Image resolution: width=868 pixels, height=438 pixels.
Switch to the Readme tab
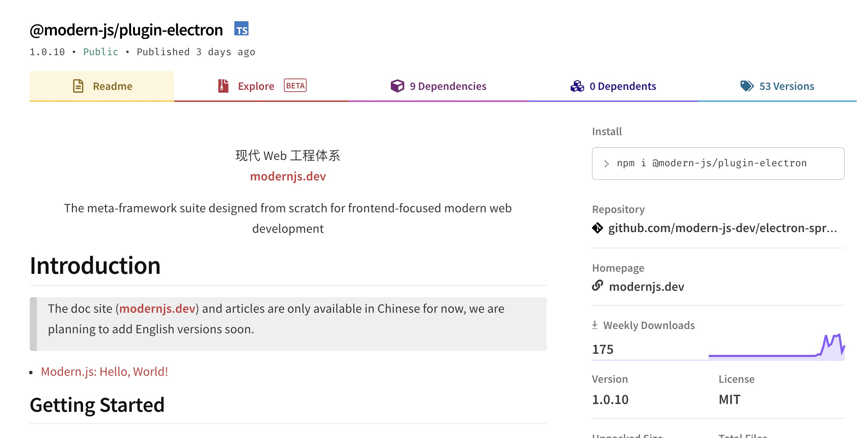coord(102,86)
